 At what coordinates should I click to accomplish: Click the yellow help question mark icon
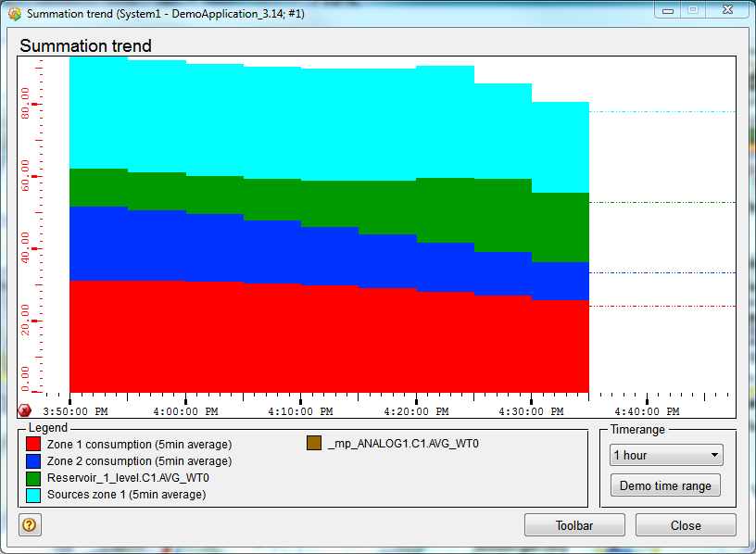[x=30, y=524]
